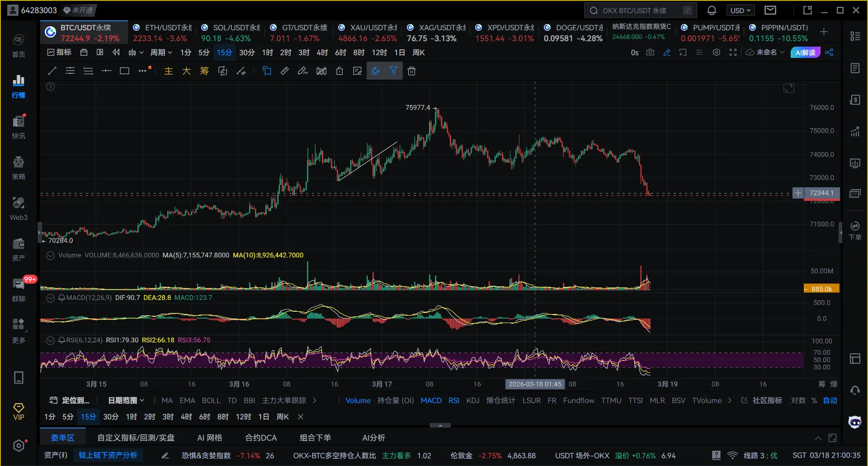Screen dimensions: 868x466
Task: Open the Web3 sidebar section
Action: (19, 209)
